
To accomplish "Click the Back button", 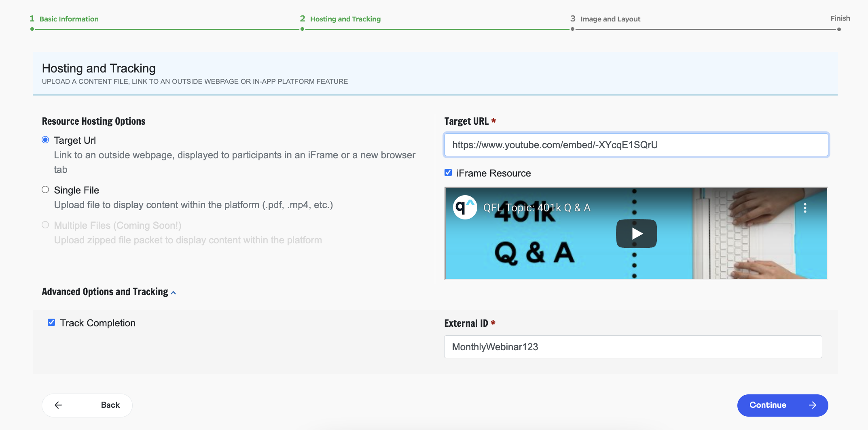I will click(x=87, y=405).
